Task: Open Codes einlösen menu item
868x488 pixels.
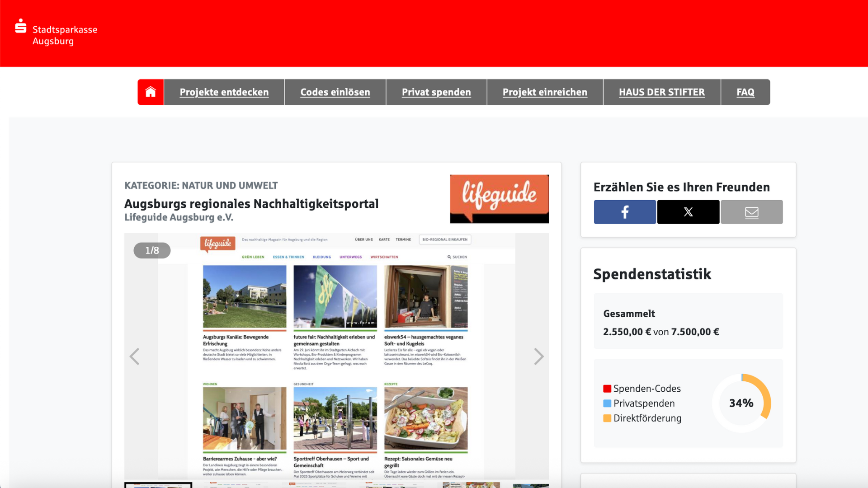Action: point(335,92)
